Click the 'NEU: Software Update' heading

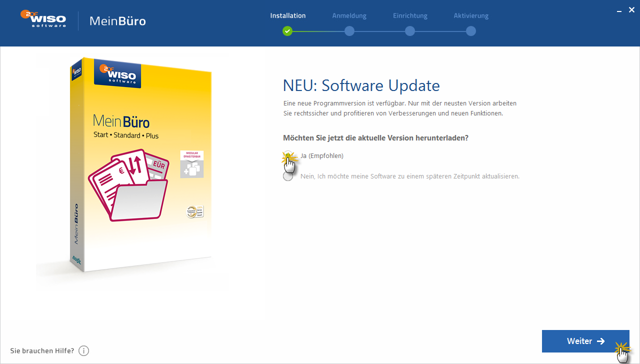361,85
